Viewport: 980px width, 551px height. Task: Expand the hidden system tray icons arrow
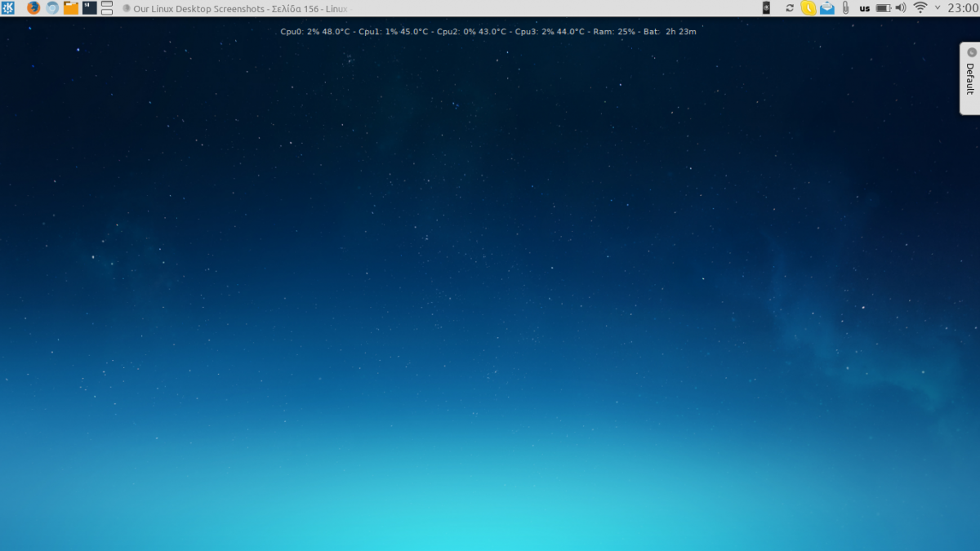point(937,7)
